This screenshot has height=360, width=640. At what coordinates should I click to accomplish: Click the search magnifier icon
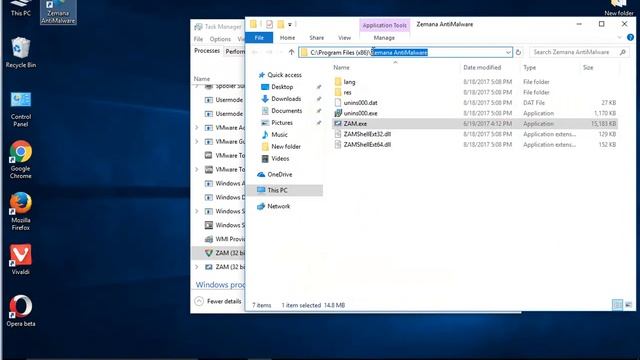pyautogui.click(x=622, y=52)
